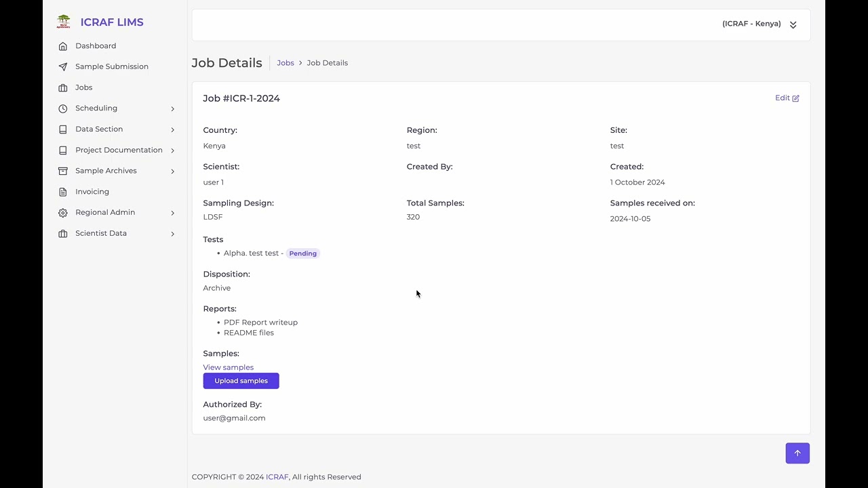Select Data Section menu label
Image resolution: width=868 pixels, height=488 pixels.
[99, 129]
